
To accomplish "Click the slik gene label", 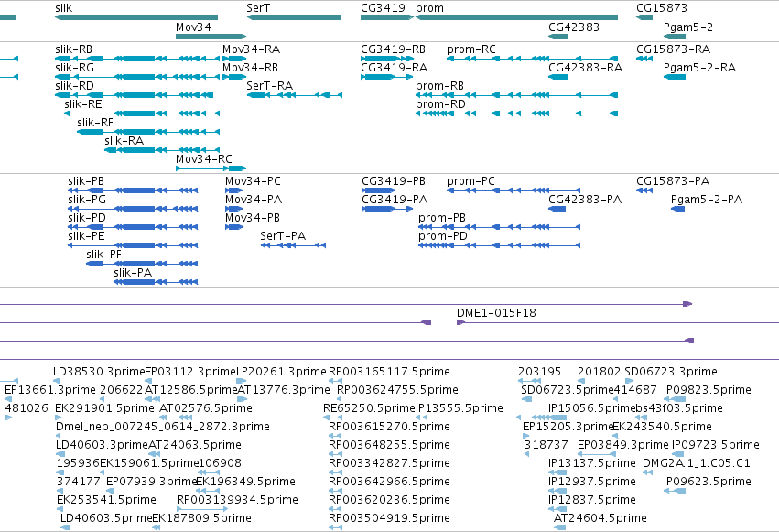I will point(63,8).
